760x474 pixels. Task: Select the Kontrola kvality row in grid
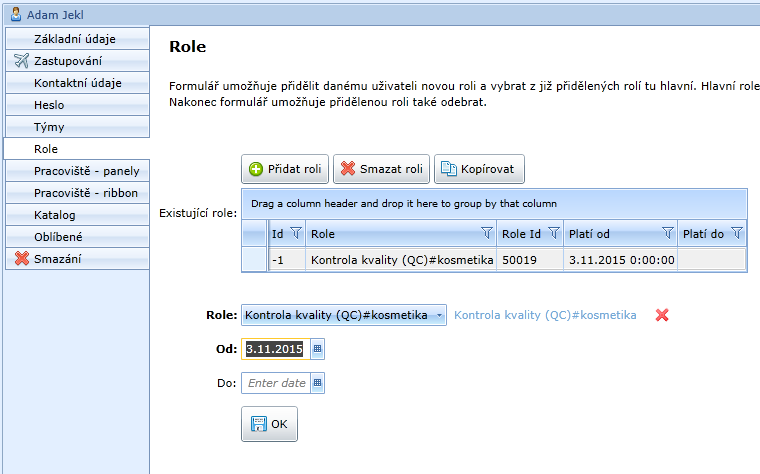(x=402, y=260)
